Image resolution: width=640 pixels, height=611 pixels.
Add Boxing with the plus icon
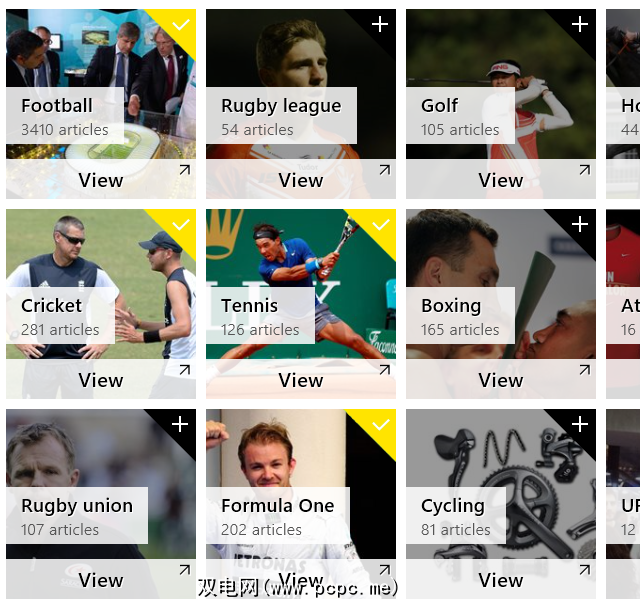(580, 224)
